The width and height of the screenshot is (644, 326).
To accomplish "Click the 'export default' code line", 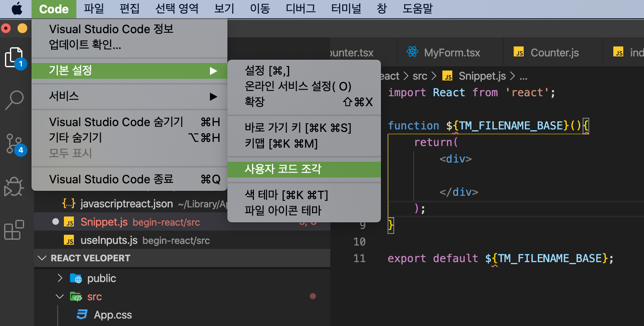I will tap(500, 258).
